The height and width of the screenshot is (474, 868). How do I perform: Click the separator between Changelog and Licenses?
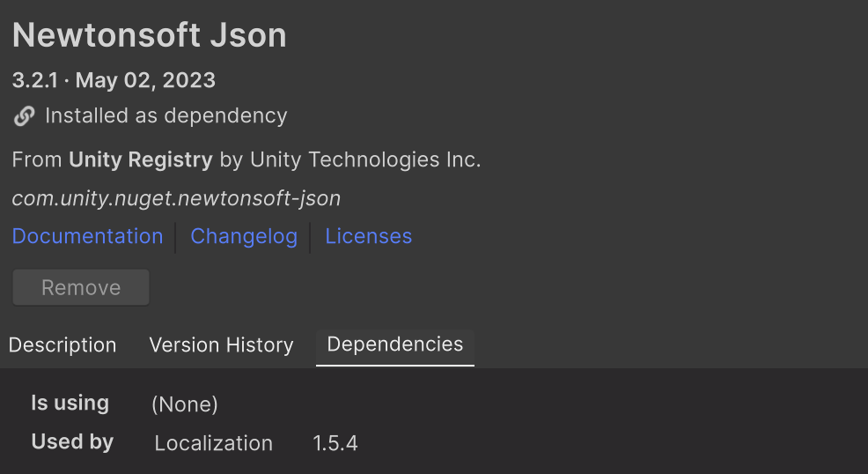[x=310, y=238]
